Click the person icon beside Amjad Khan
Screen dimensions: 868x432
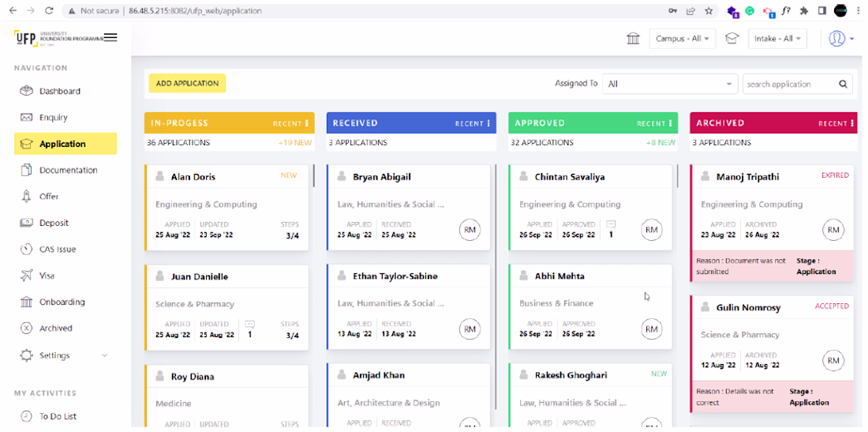pyautogui.click(x=342, y=375)
